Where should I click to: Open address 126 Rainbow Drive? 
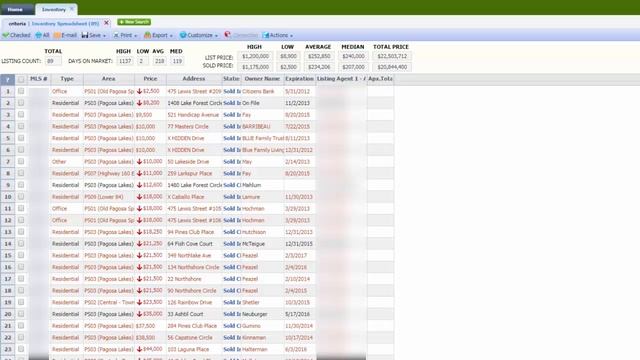[x=190, y=302]
